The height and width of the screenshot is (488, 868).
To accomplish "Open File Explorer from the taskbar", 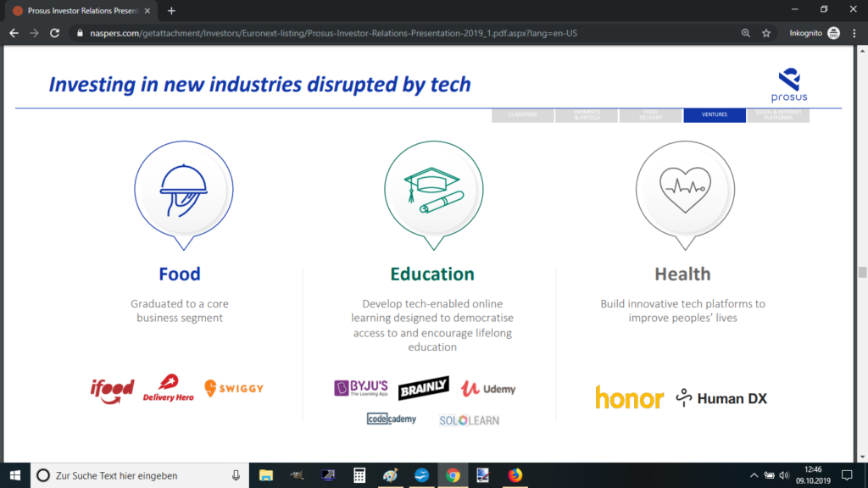I will pos(266,475).
